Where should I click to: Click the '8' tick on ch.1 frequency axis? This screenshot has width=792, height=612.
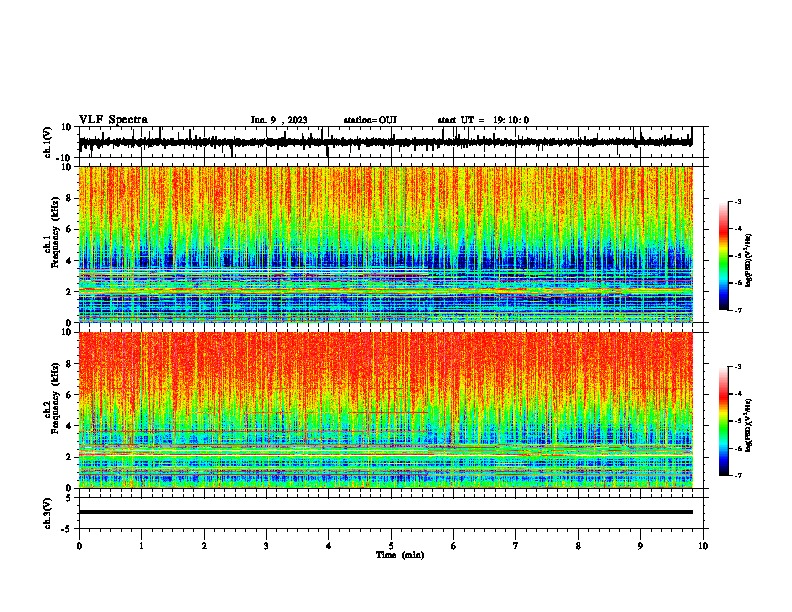pos(69,198)
